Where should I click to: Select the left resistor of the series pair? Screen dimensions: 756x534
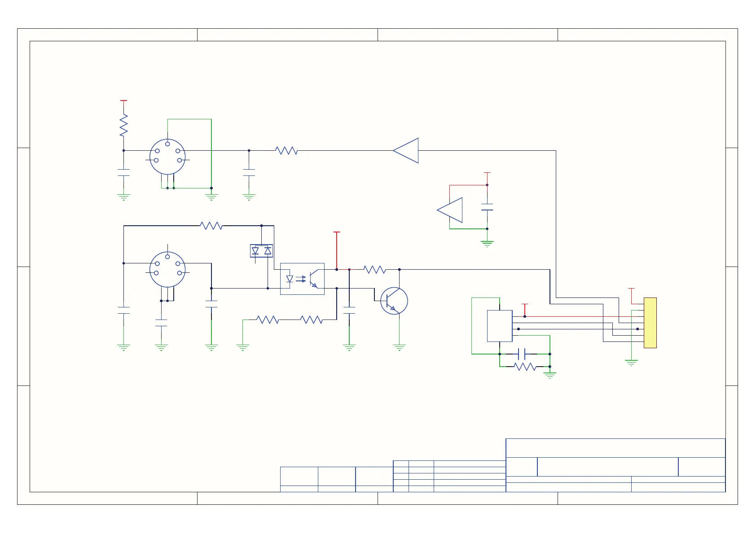268,320
